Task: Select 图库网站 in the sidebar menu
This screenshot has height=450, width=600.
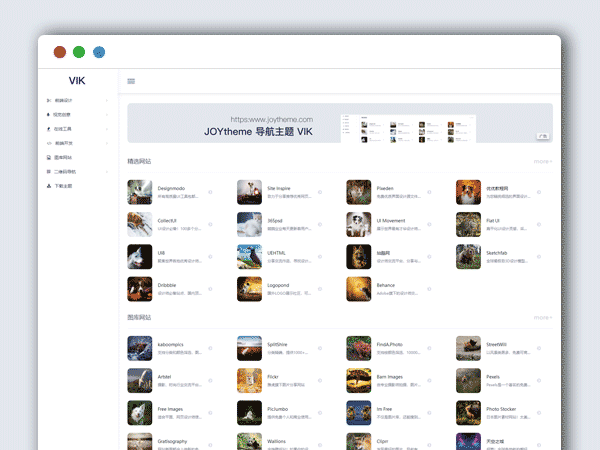Action: 64,158
